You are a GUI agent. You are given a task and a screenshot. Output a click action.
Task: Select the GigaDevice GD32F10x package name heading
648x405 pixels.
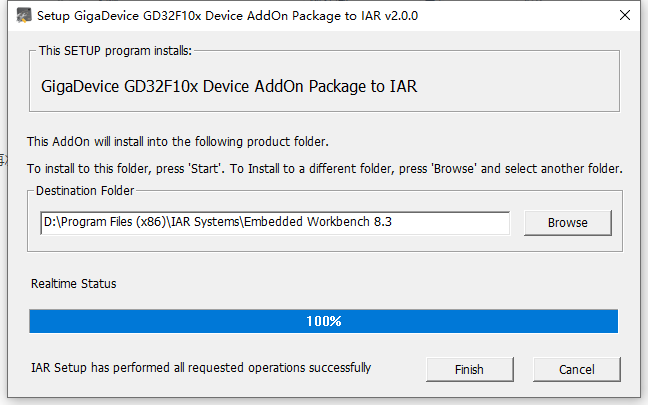tap(229, 86)
